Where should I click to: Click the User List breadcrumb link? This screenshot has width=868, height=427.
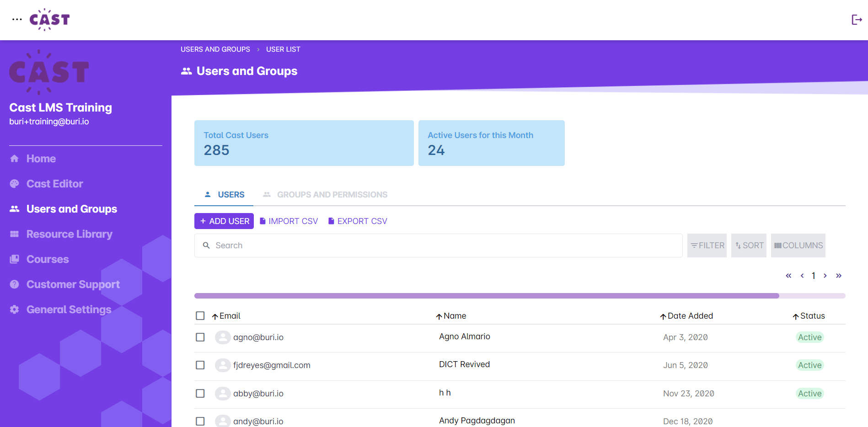coord(283,49)
